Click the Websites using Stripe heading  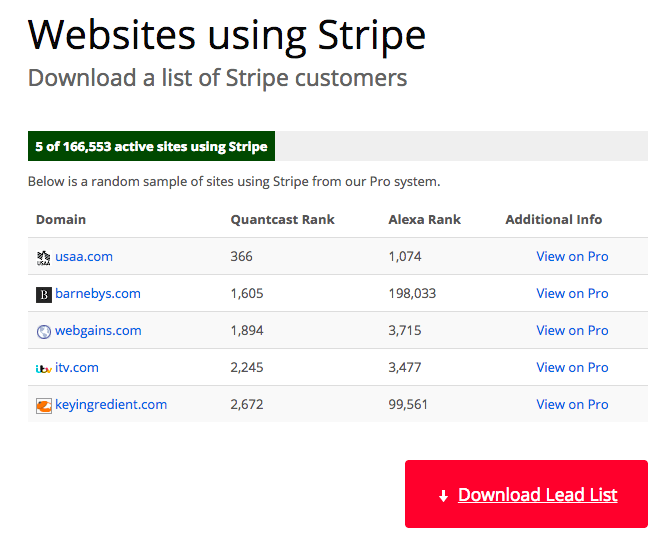tap(227, 37)
